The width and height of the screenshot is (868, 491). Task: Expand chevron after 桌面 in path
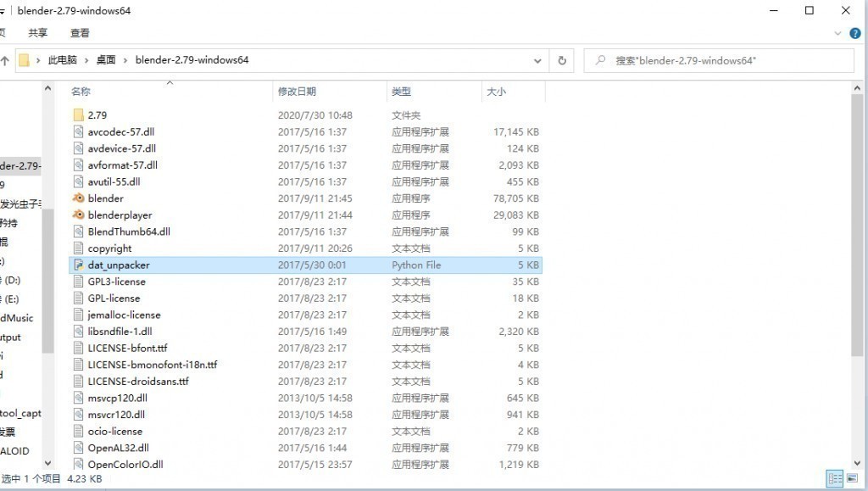coord(125,60)
